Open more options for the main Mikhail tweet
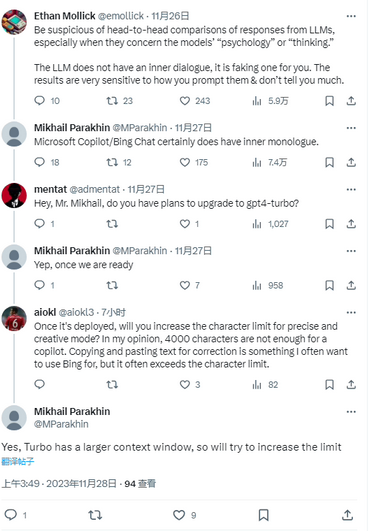Image resolution: width=369 pixels, height=531 pixels. pyautogui.click(x=351, y=412)
